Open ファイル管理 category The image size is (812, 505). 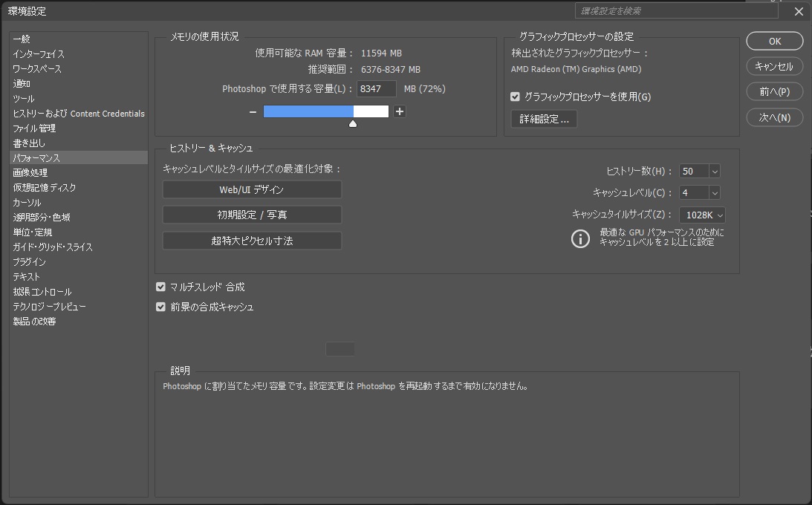pos(79,128)
